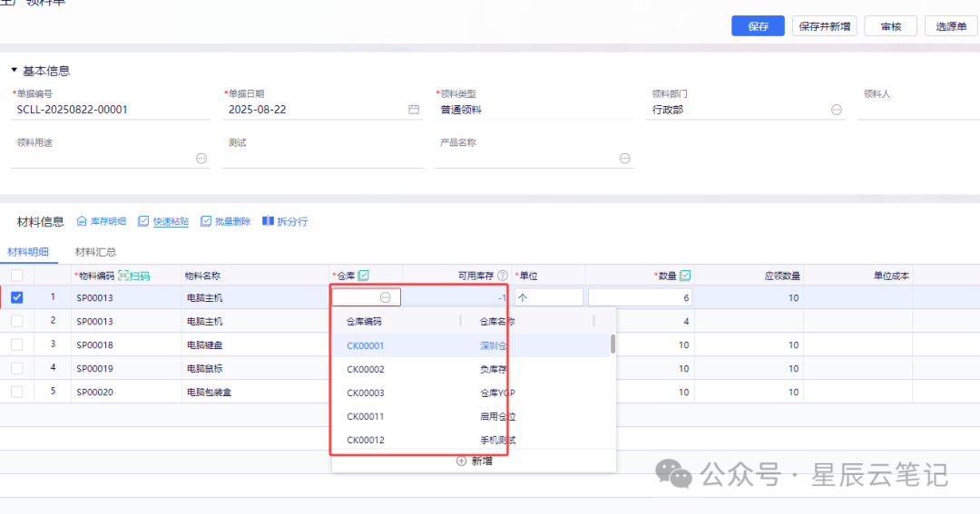Click the 选源单 button
980x514 pixels.
(951, 26)
